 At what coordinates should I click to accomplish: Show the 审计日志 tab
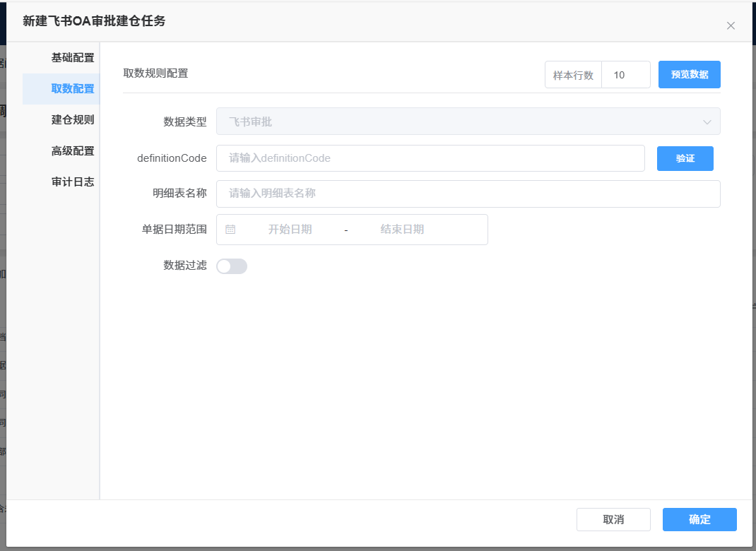click(x=72, y=182)
